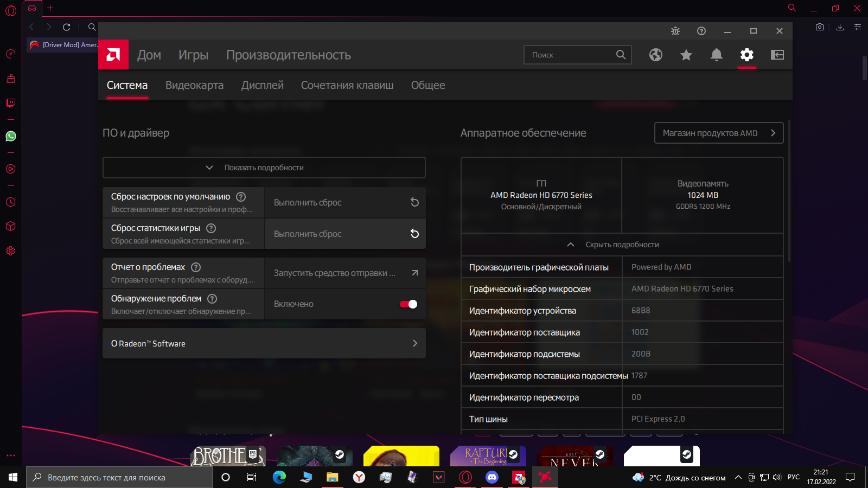Viewport: 868px width, 488px height.
Task: Run Выполнить сброс for default settings
Action: (x=345, y=202)
